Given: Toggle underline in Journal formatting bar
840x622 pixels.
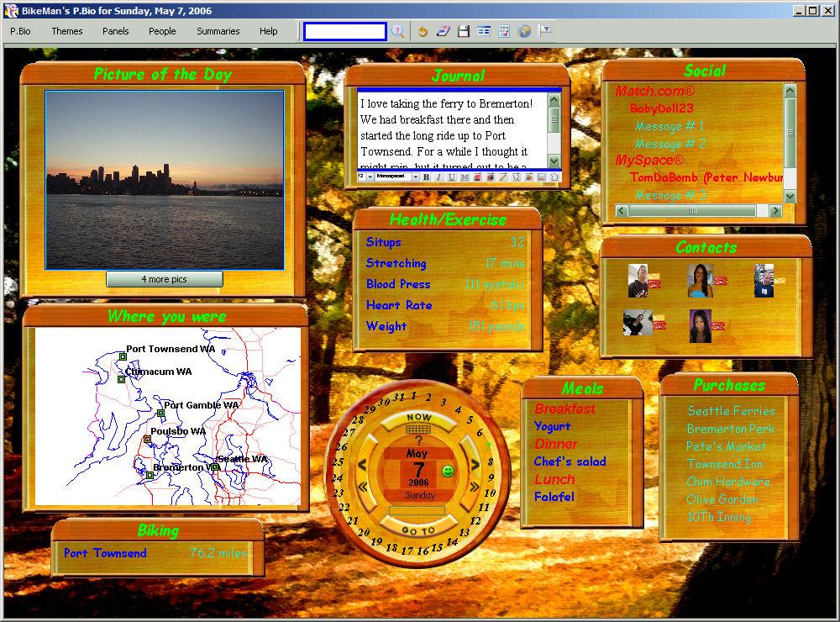Looking at the screenshot, I should click(451, 177).
